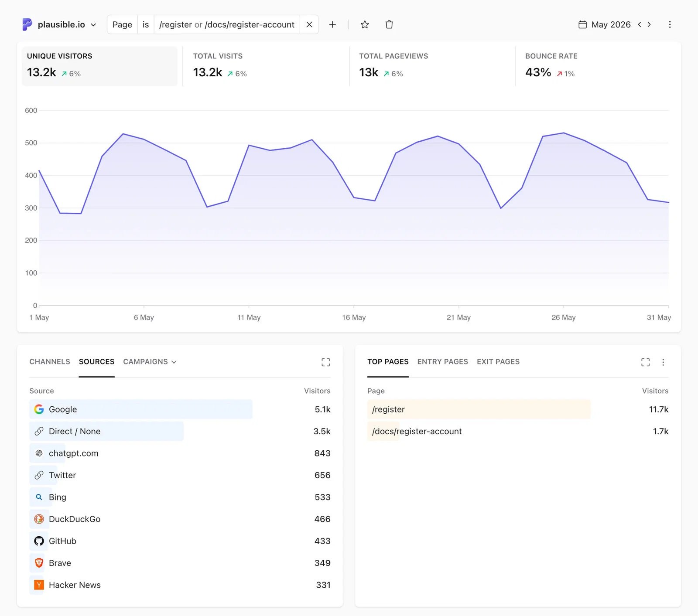Click the 'is' filter operator

[146, 24]
